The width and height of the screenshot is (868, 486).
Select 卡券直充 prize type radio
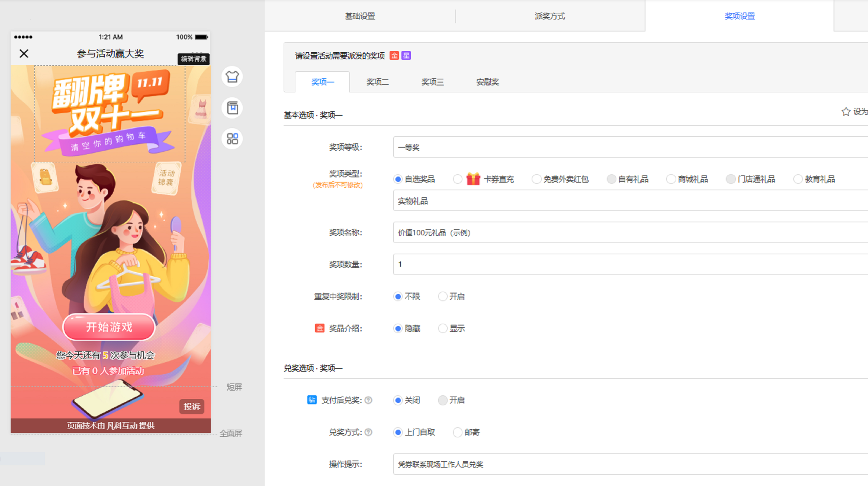(x=457, y=179)
